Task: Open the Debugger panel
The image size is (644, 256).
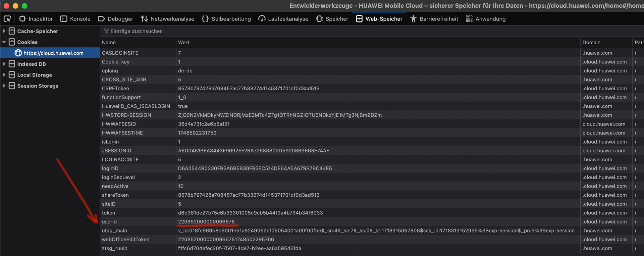Action: pos(115,19)
